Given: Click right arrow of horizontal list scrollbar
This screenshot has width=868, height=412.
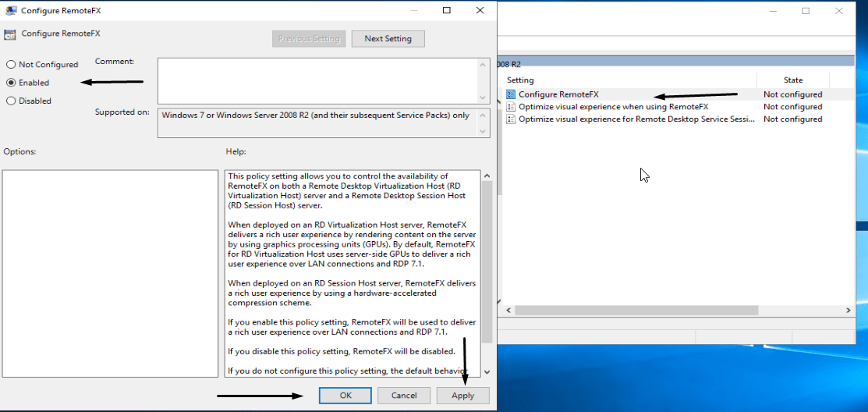Looking at the screenshot, I should pos(849,311).
